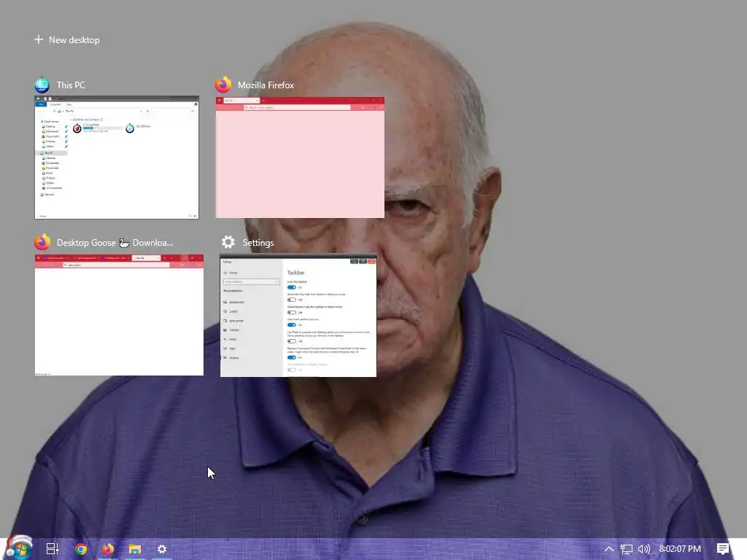747x560 pixels.
Task: Show hidden system tray icons
Action: (x=609, y=549)
